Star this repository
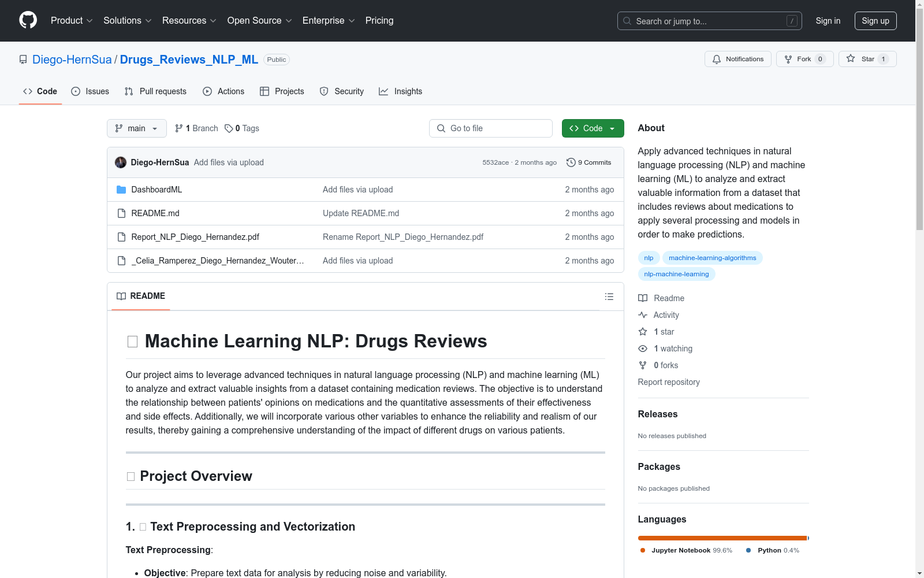This screenshot has height=578, width=924. 867,59
